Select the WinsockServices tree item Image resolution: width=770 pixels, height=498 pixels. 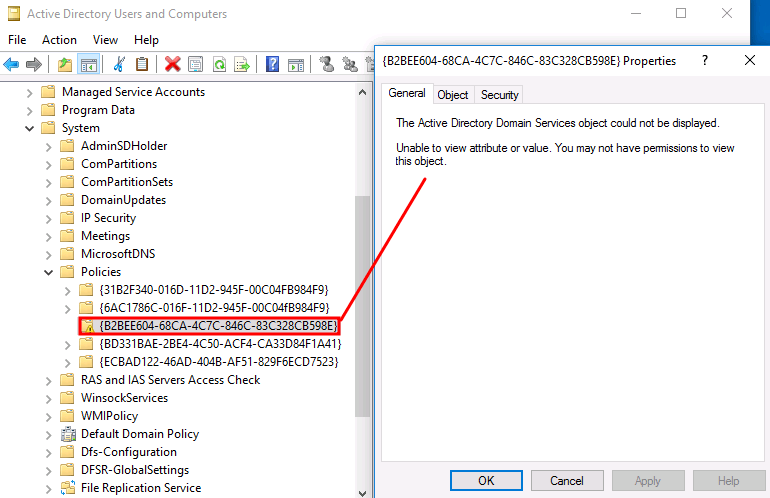pyautogui.click(x=124, y=398)
